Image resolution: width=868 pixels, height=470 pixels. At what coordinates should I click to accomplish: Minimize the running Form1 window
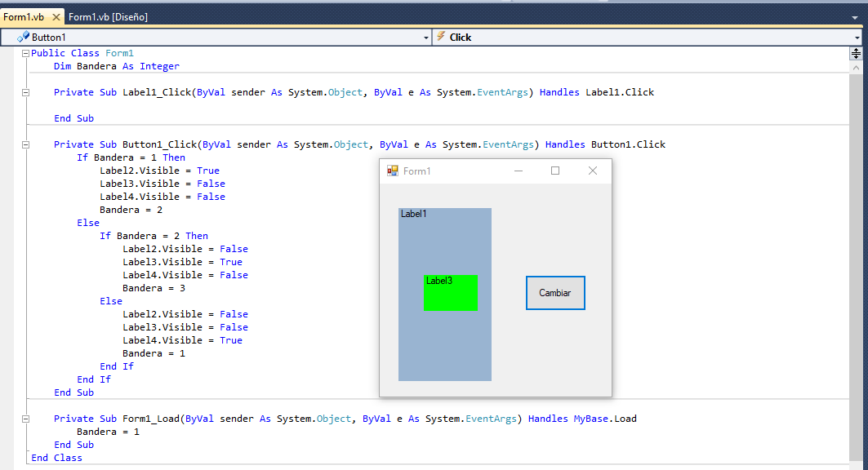pos(519,171)
